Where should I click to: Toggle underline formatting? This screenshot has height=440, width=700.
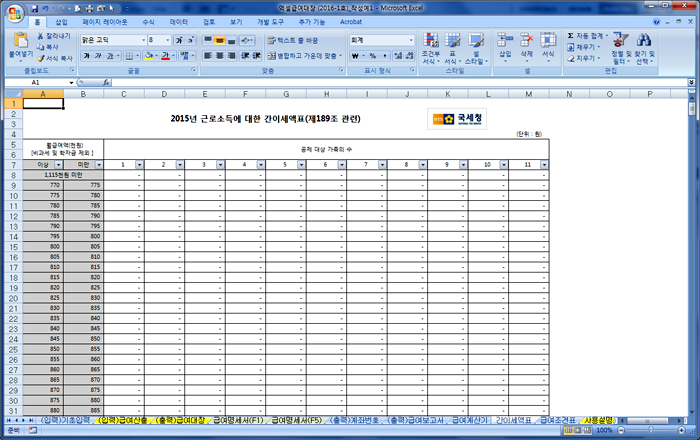pyautogui.click(x=109, y=56)
